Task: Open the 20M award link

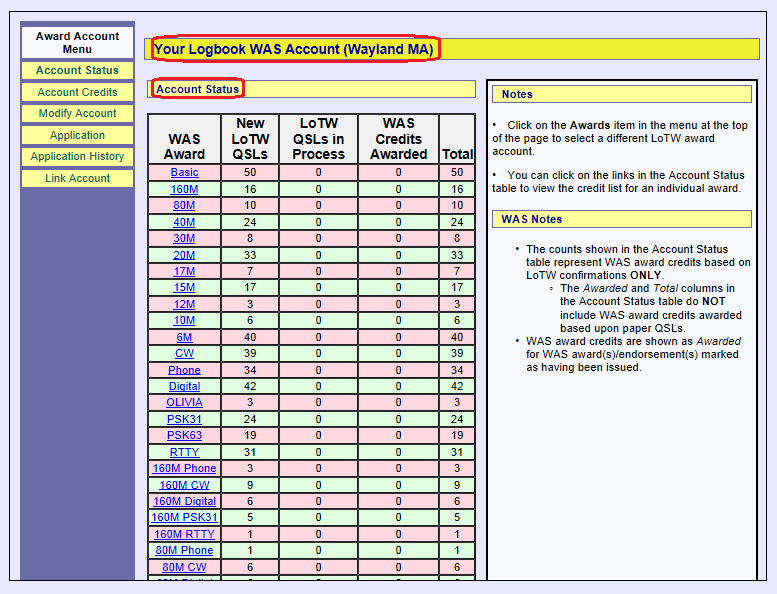Action: 184,255
